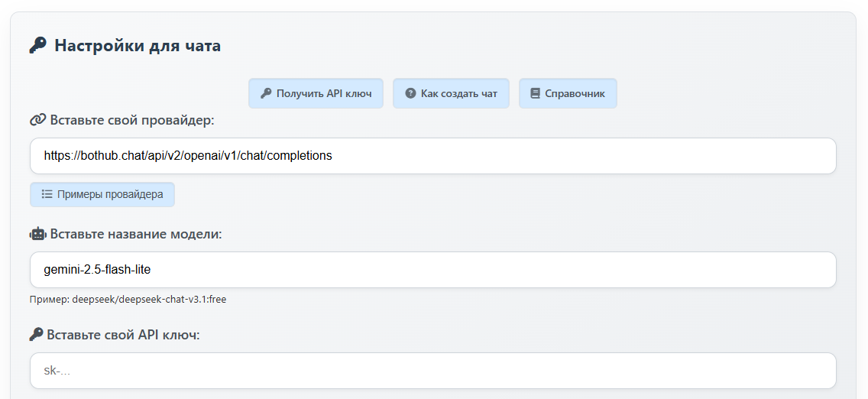Open the Как создать чат help button

[451, 93]
